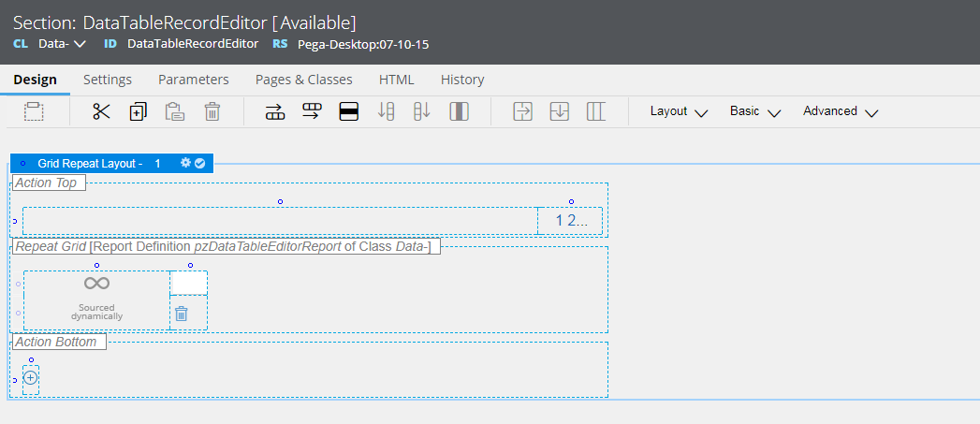Viewport: 980px width, 424px height.
Task: Click the Copy icon in the toolbar
Action: [138, 112]
